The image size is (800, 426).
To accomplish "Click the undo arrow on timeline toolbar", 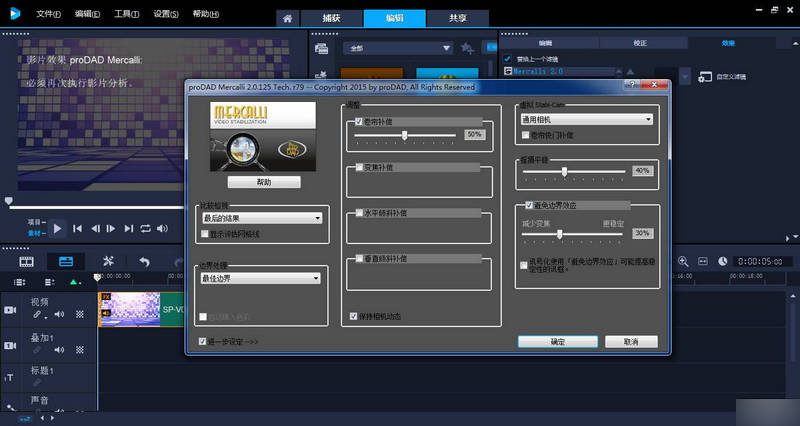I will tap(145, 262).
